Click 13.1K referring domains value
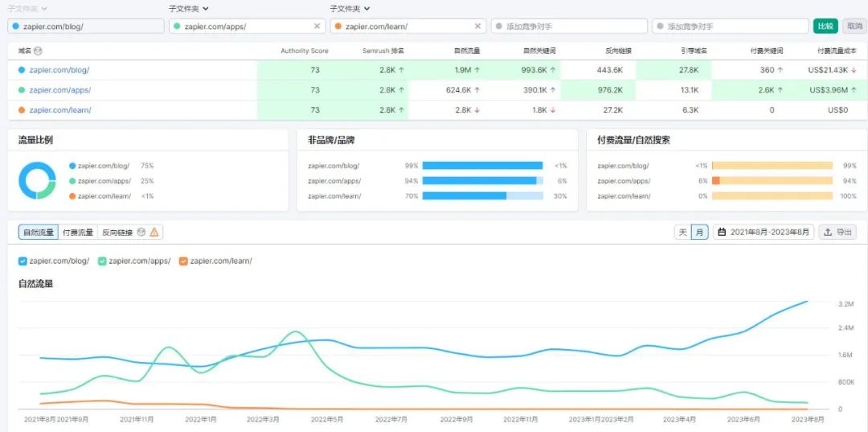Viewport: 868px width, 432px height. tap(689, 90)
